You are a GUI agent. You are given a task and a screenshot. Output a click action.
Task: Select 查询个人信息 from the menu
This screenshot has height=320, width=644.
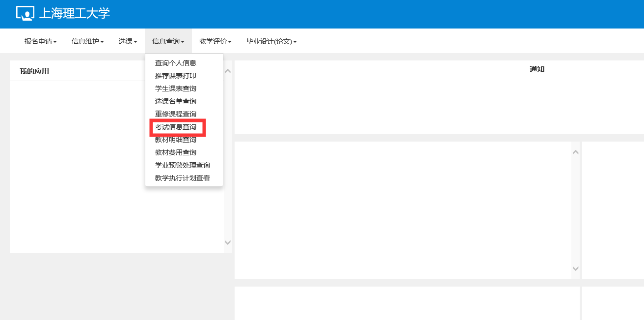tap(175, 63)
